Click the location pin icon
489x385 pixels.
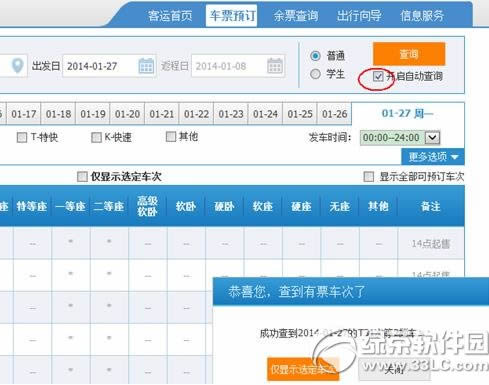pyautogui.click(x=17, y=65)
